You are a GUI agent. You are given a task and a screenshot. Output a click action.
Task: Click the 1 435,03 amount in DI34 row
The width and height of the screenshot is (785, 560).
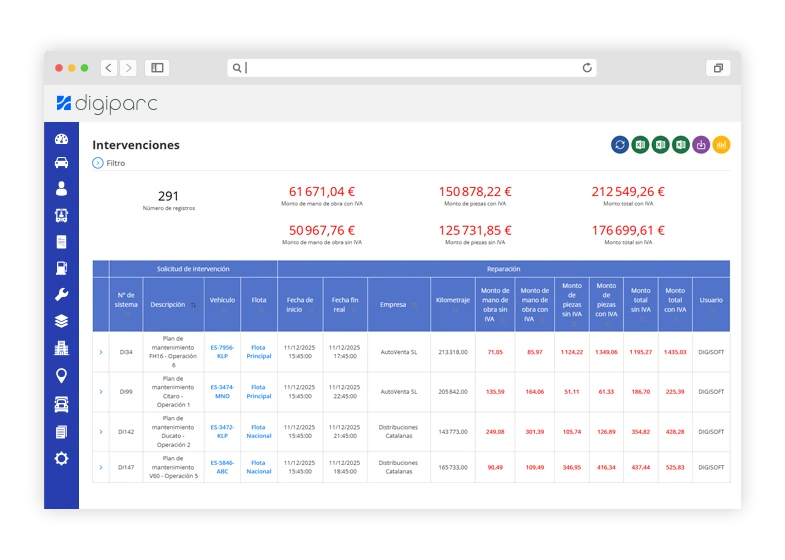click(675, 352)
